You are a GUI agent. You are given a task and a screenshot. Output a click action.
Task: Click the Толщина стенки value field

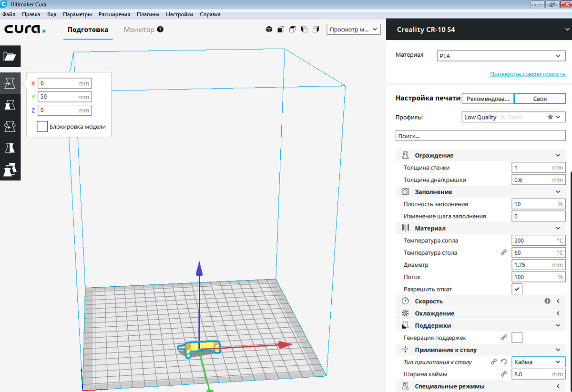[539, 168]
